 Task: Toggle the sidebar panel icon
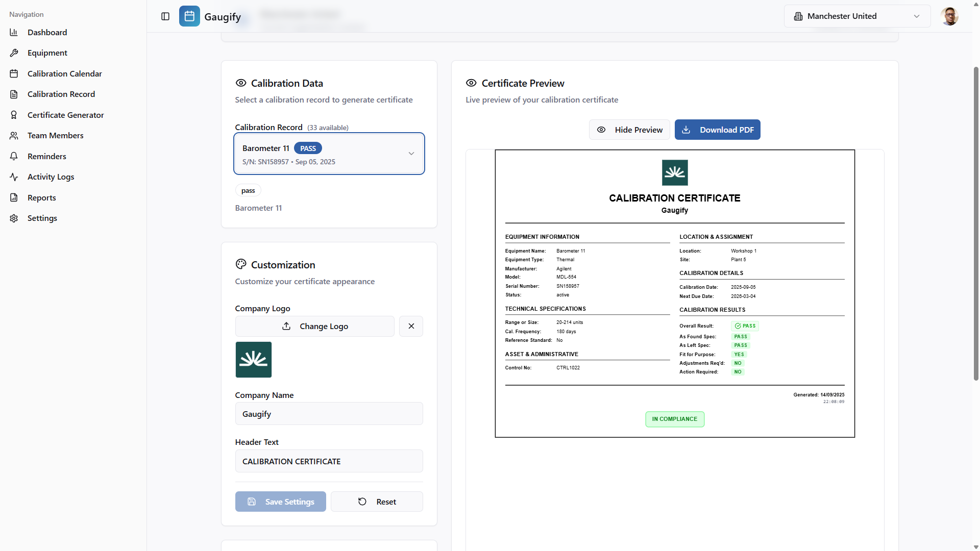(x=165, y=16)
